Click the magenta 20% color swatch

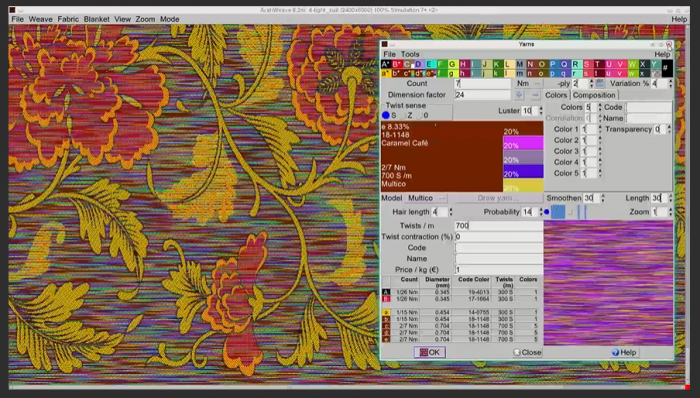pyautogui.click(x=523, y=143)
